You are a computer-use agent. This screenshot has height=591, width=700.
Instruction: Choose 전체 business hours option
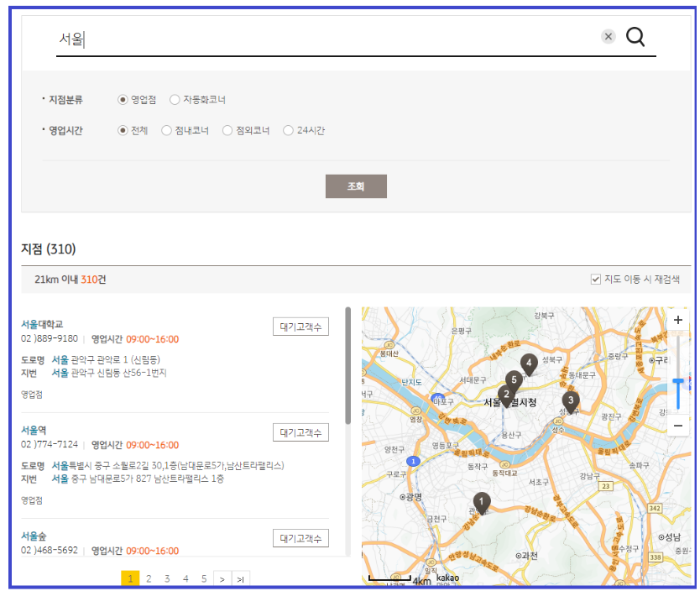coord(123,130)
